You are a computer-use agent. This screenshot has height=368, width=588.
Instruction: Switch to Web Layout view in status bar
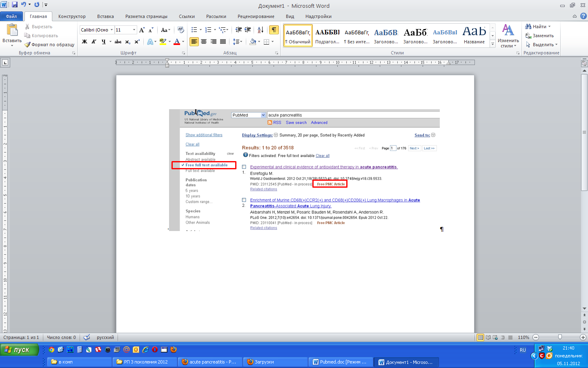(495, 337)
